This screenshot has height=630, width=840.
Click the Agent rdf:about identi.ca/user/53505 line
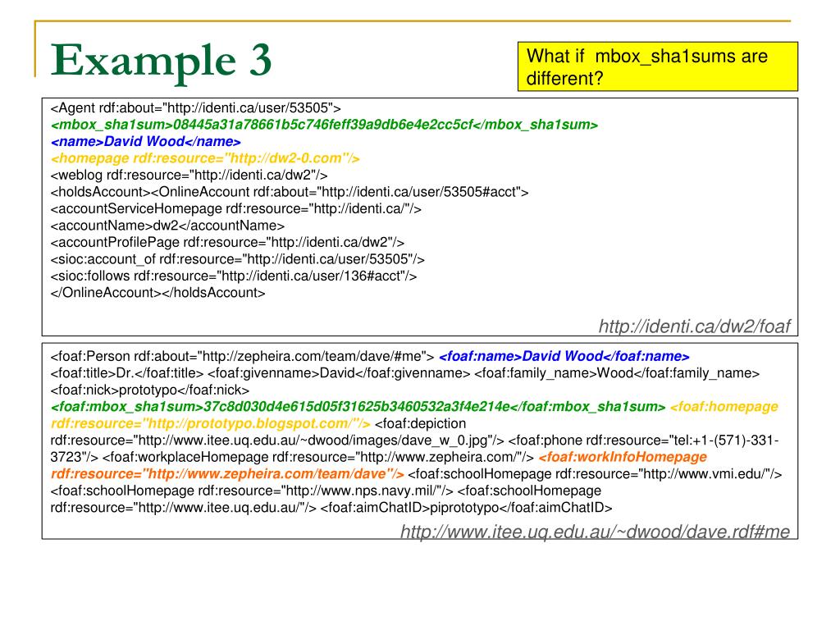195,107
